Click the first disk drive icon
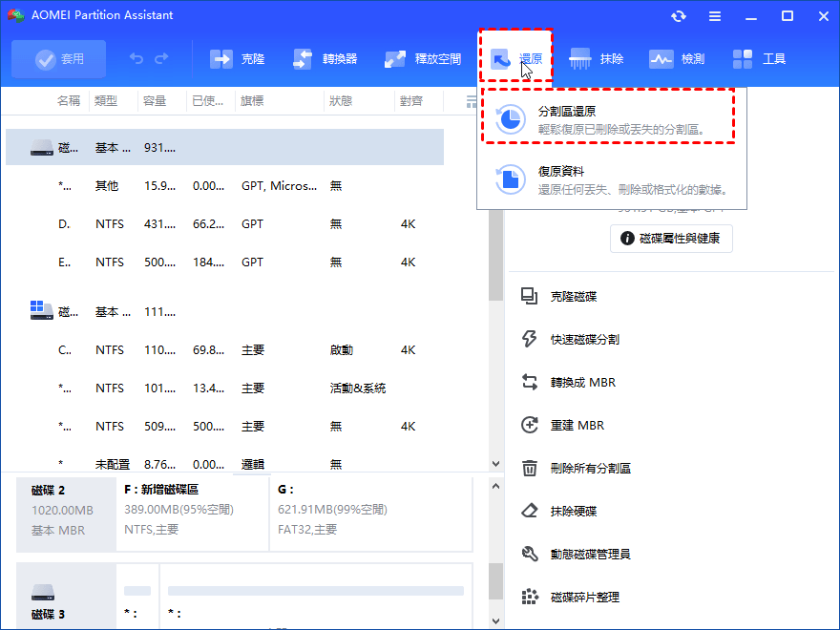 click(x=41, y=147)
